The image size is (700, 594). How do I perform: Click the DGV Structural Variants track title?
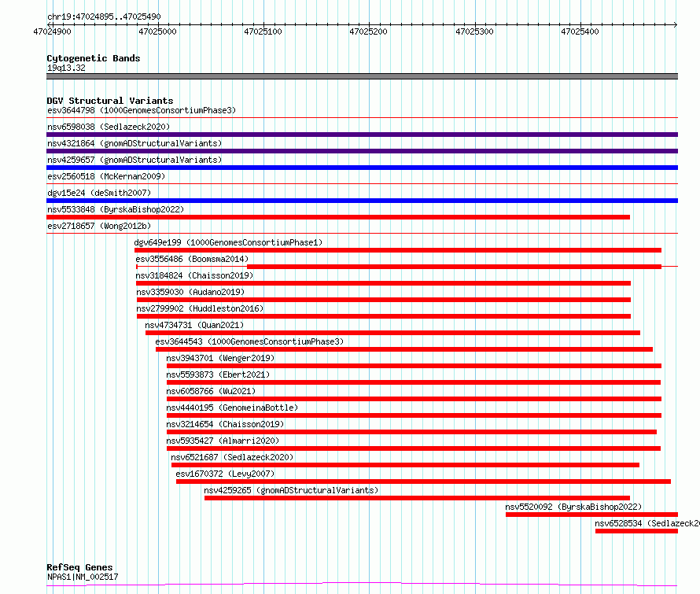[x=110, y=101]
